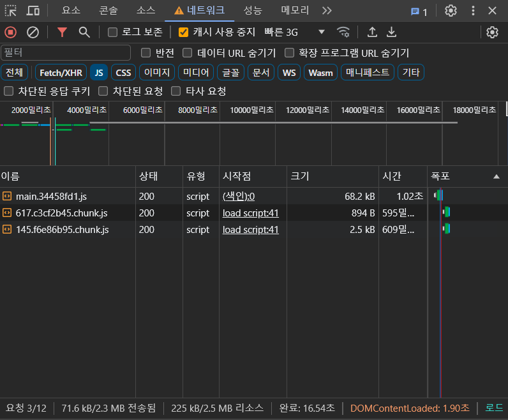Stop recording network log

10,32
